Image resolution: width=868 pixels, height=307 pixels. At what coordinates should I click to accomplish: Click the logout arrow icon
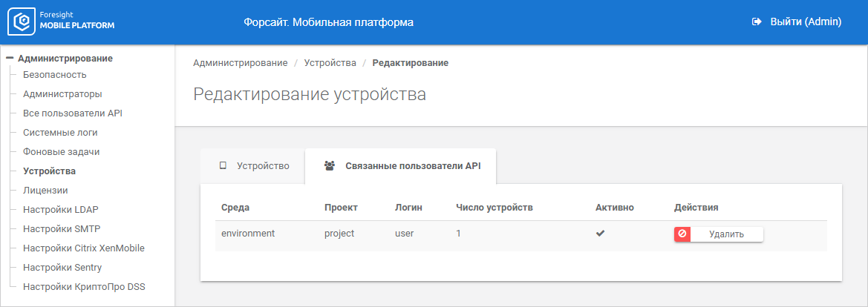(757, 22)
